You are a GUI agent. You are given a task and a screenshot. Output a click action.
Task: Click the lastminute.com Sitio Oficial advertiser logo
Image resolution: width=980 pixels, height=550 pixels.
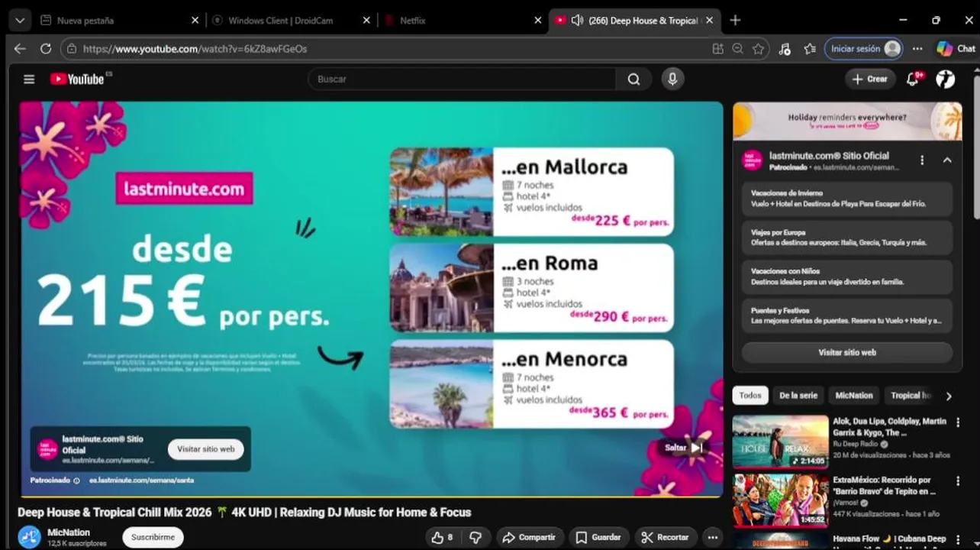click(753, 160)
